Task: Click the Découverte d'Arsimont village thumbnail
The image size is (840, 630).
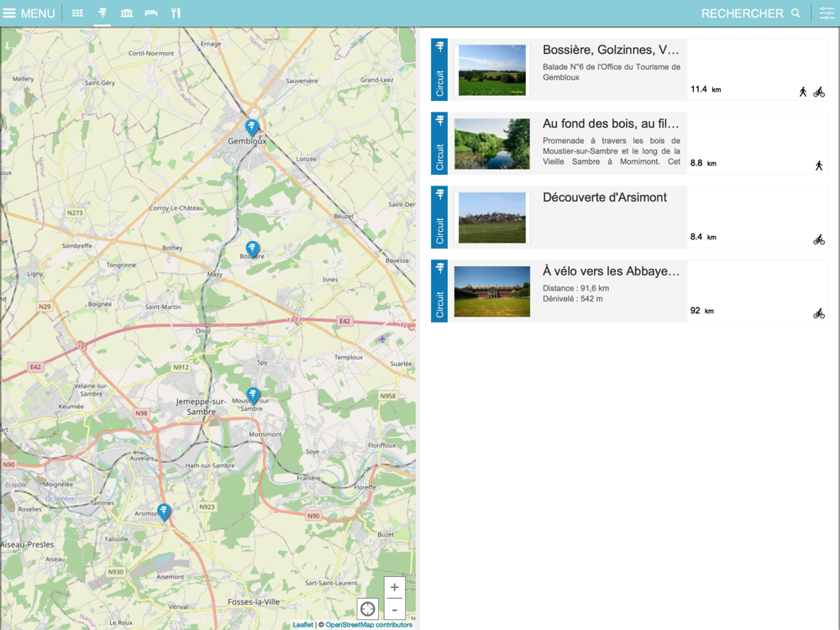Action: point(491,218)
